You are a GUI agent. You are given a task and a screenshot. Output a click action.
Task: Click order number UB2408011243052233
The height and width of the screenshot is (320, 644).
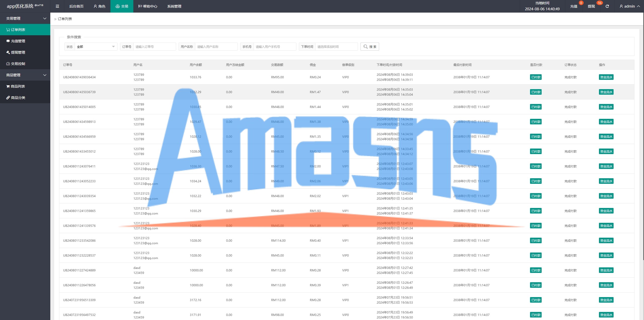pos(79,181)
